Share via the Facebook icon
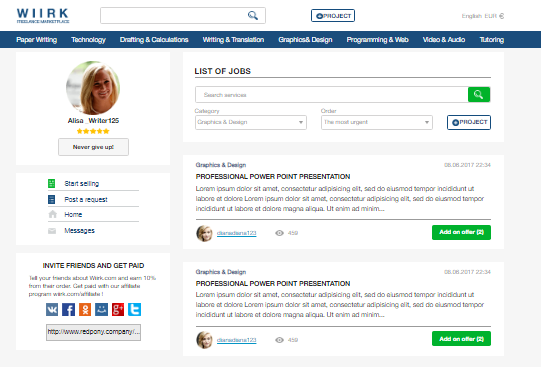541x367 pixels. [68, 309]
